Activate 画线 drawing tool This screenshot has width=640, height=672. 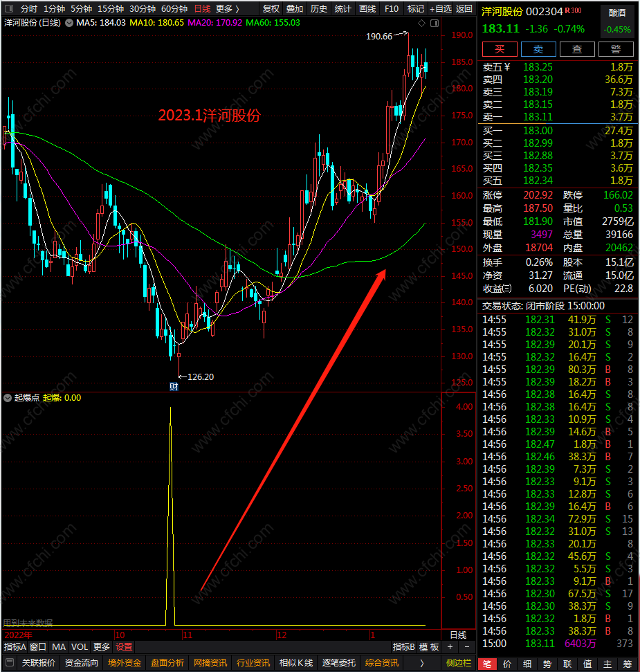pyautogui.click(x=367, y=8)
